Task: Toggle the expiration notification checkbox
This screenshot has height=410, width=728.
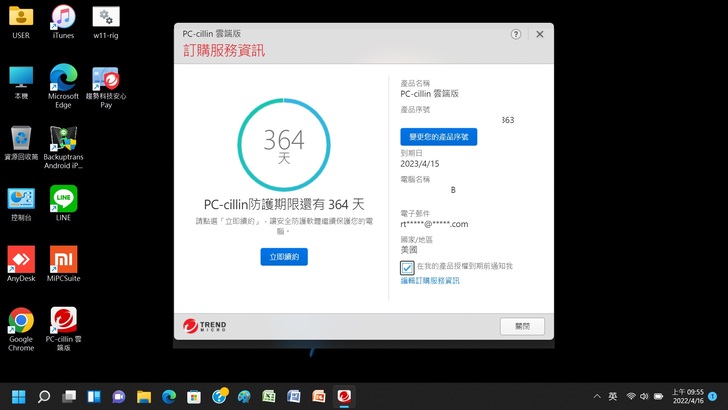Action: [x=407, y=268]
